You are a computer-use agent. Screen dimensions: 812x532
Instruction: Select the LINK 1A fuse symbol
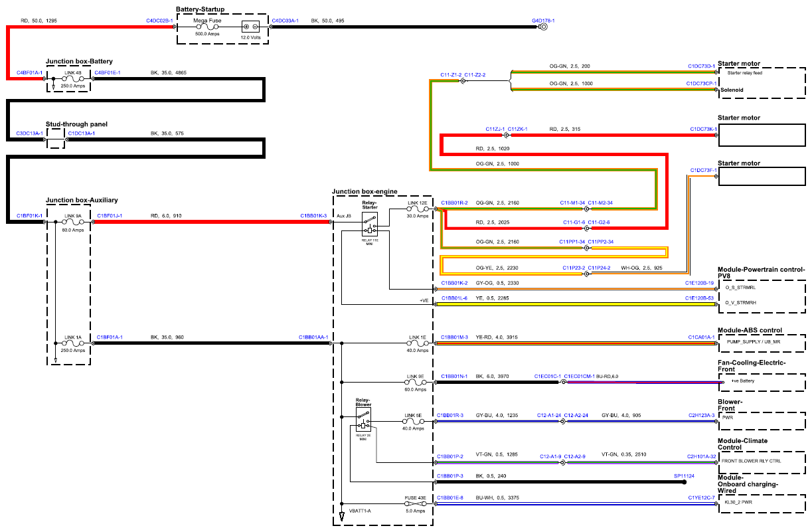(72, 343)
